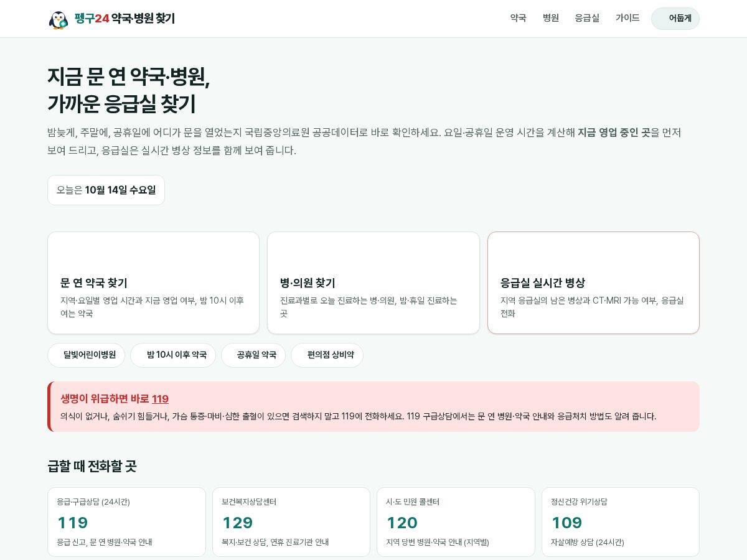Toggle dark mode with the 어둡게 button
The image size is (747, 560).
pyautogui.click(x=675, y=19)
